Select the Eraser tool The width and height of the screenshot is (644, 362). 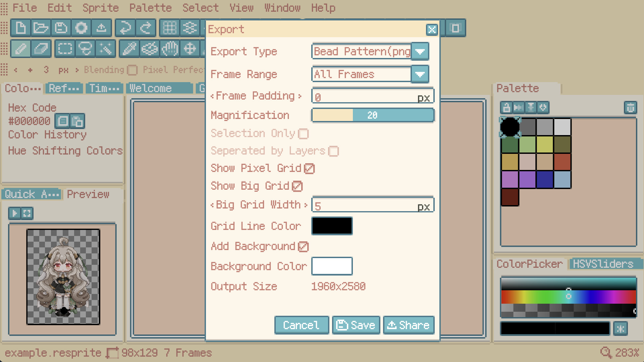coord(41,49)
